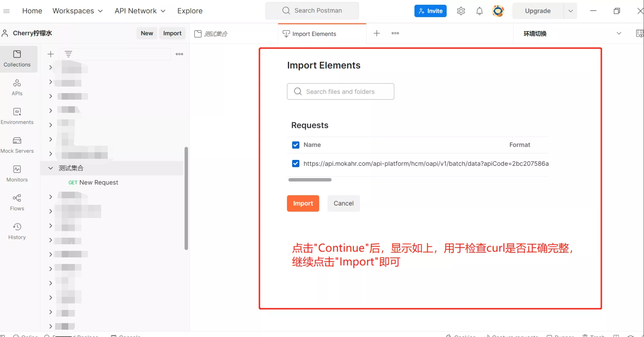Open tab bar more options dots
This screenshot has height=337, width=644.
[395, 33]
